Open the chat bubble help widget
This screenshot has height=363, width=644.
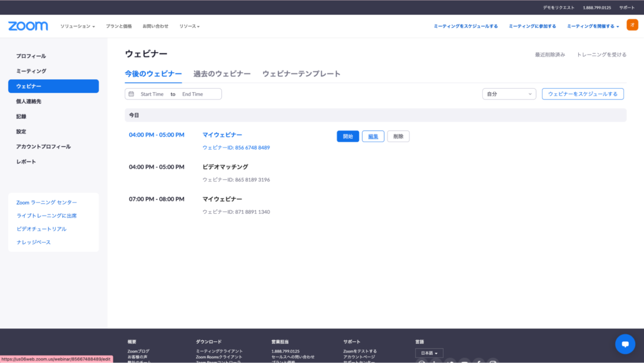pos(625,344)
